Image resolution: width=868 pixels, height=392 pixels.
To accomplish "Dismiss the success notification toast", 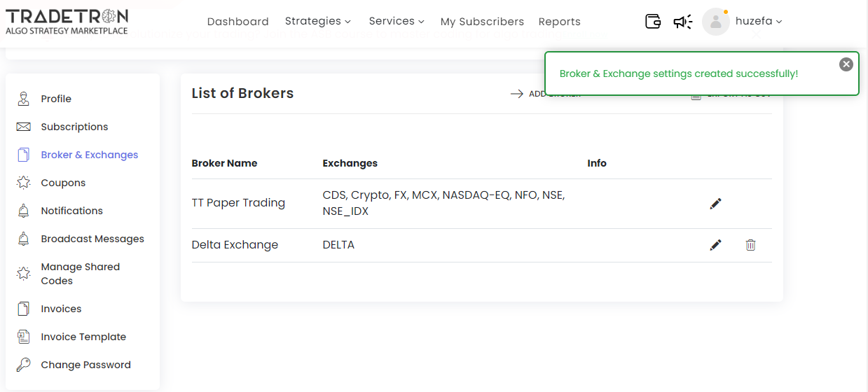I will point(846,64).
